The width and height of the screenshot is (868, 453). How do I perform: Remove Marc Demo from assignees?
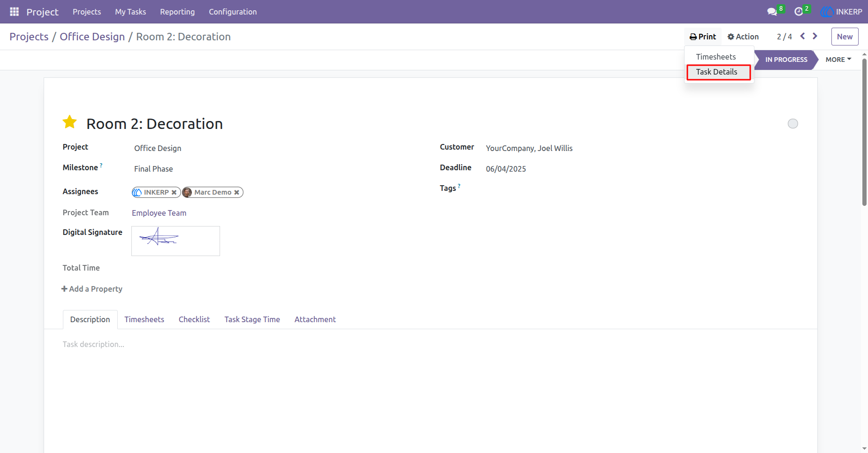[237, 192]
